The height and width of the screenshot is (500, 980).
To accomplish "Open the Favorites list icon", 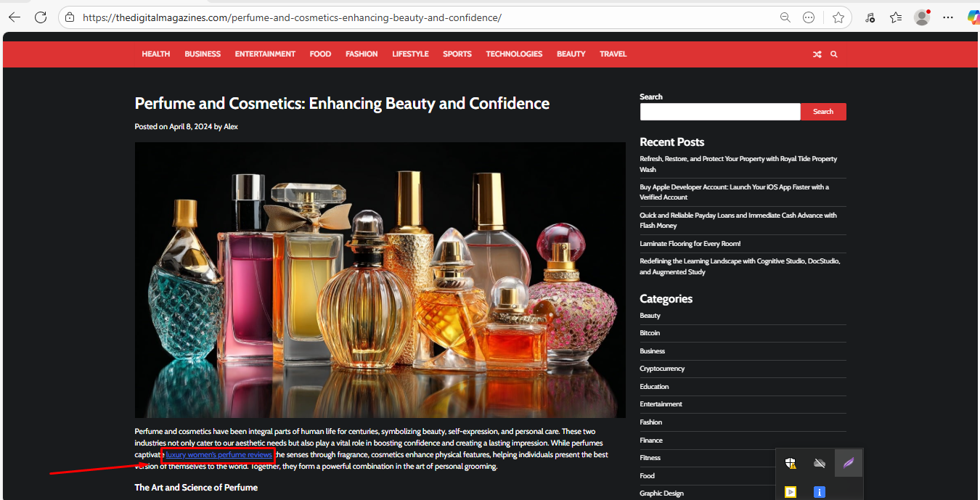I will (896, 17).
